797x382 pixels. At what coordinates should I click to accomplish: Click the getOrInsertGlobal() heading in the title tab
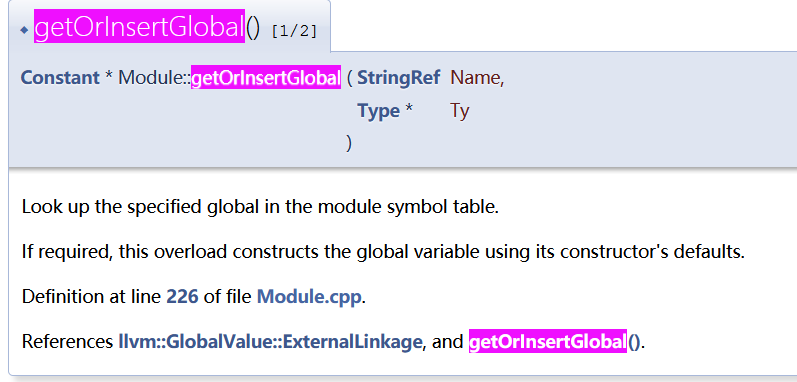point(147,28)
